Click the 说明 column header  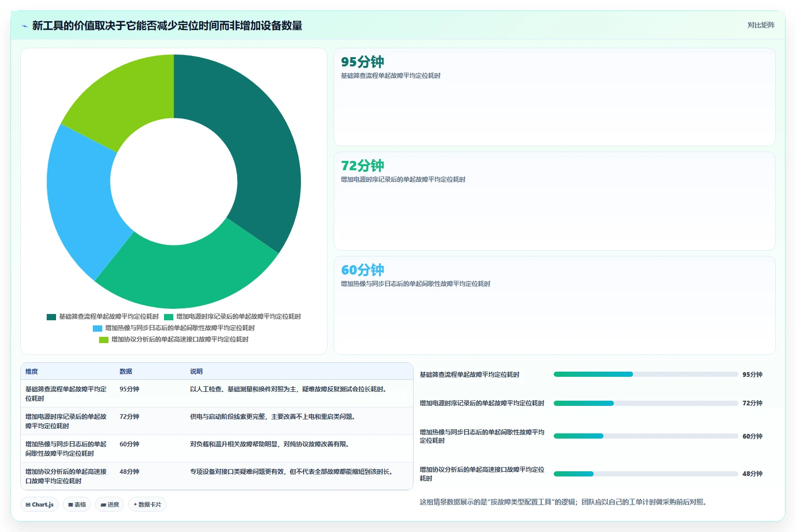[196, 372]
